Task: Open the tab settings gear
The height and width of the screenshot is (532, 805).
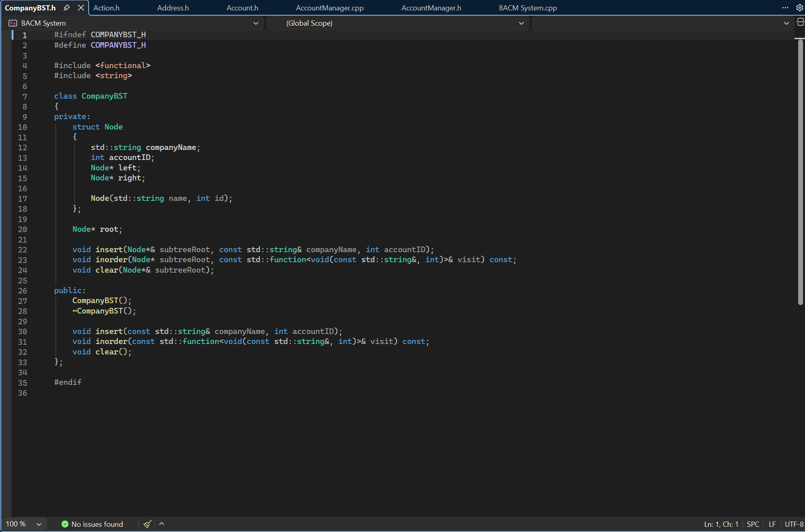Action: (x=799, y=8)
